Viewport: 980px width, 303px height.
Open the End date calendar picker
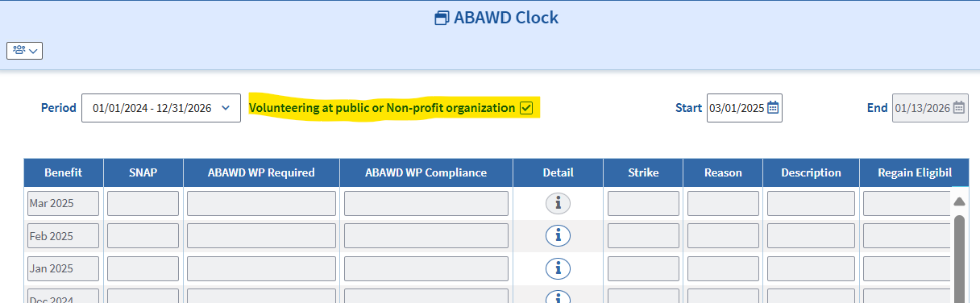[959, 108]
